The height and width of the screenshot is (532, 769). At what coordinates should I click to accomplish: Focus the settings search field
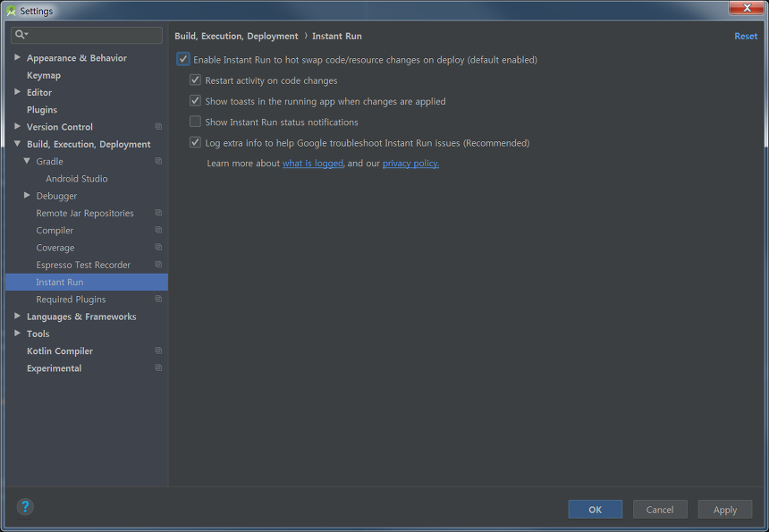pyautogui.click(x=94, y=35)
